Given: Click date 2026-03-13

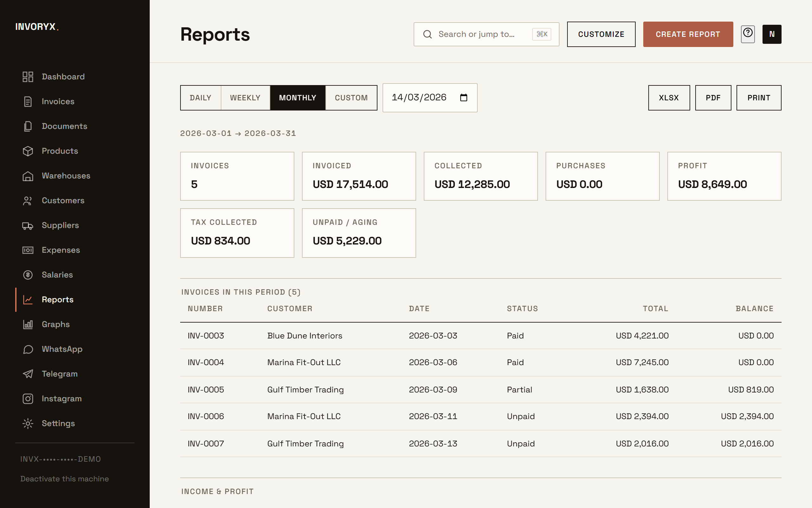Looking at the screenshot, I should (x=433, y=444).
